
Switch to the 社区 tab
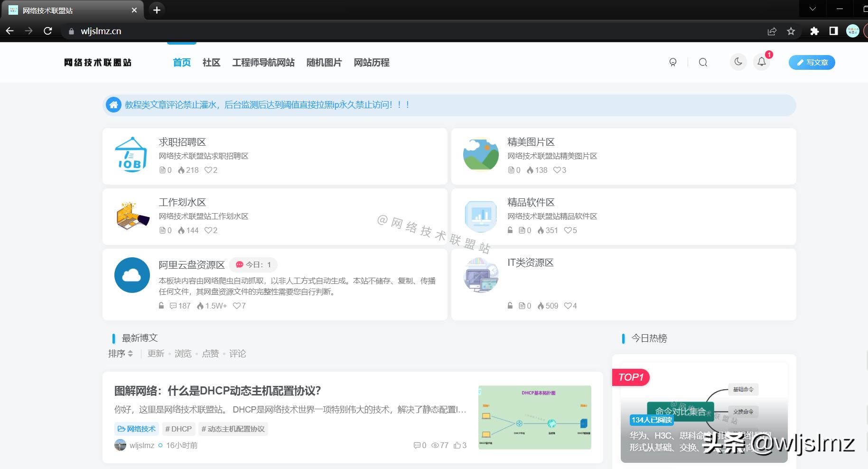211,62
